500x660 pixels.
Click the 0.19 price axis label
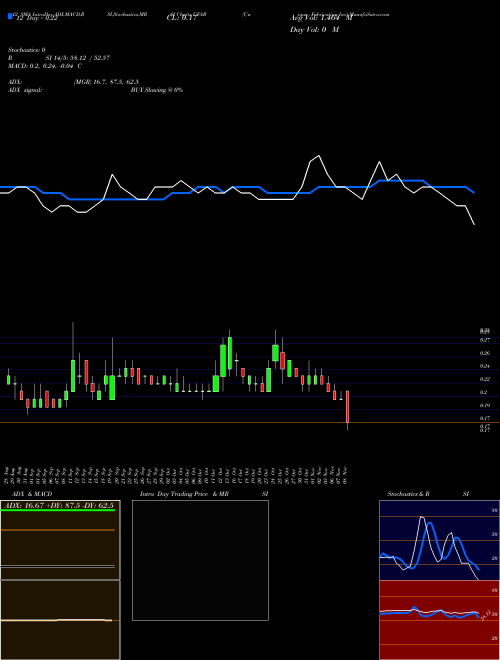[485, 406]
